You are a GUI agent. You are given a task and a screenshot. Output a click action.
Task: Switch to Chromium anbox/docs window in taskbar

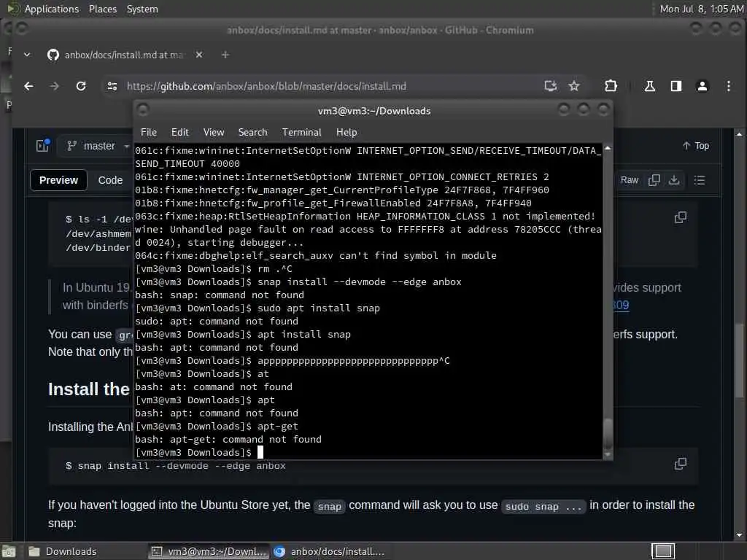pyautogui.click(x=330, y=551)
